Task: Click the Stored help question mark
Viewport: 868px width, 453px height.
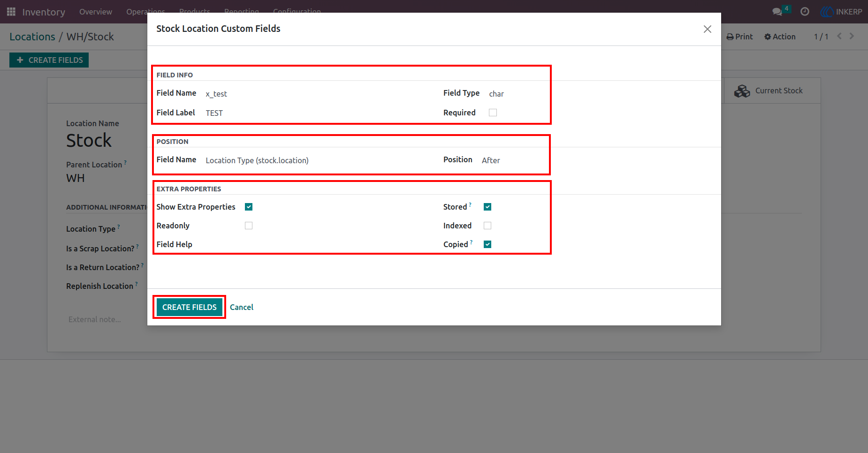Action: click(x=470, y=204)
